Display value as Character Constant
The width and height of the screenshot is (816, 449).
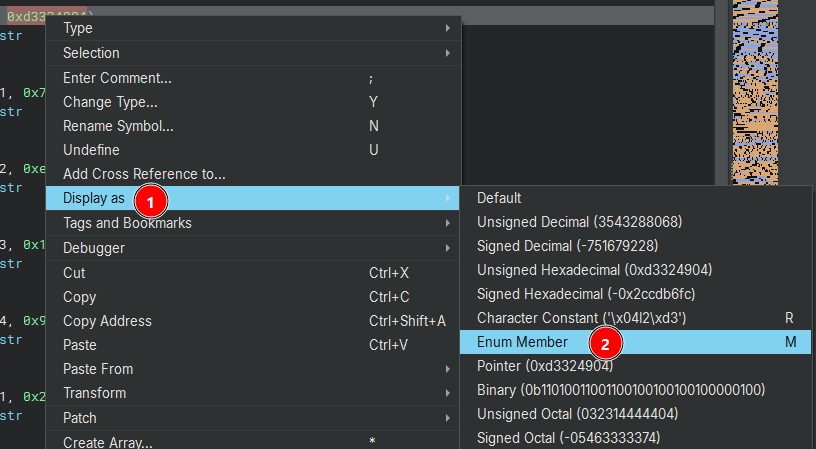[x=595, y=318]
